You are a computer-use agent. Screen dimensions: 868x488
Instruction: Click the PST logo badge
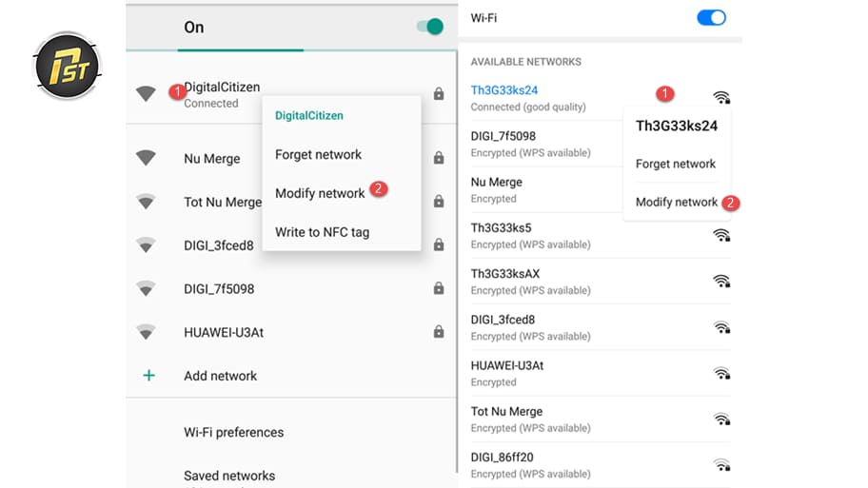68,66
